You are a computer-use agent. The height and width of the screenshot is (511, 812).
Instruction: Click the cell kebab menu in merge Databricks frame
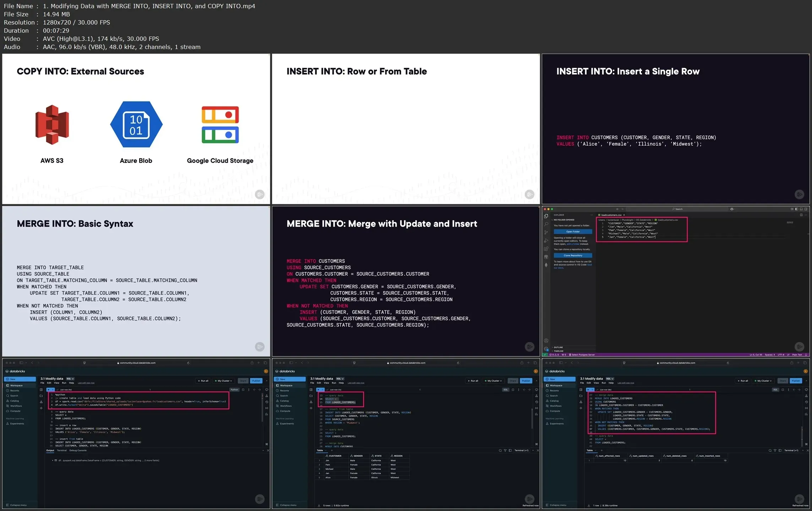coord(789,390)
